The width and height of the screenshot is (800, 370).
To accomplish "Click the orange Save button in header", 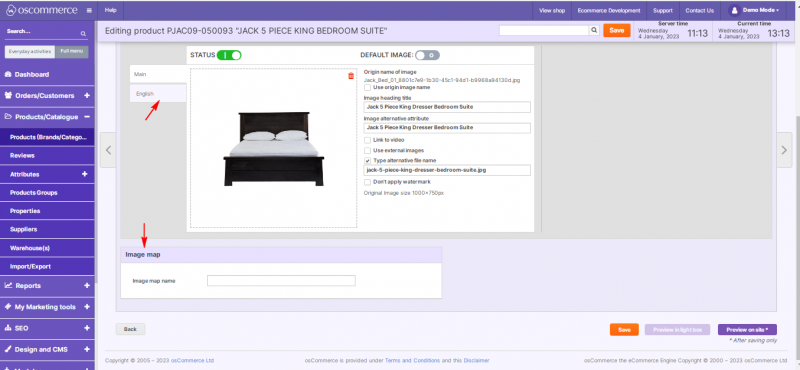I will pyautogui.click(x=616, y=31).
